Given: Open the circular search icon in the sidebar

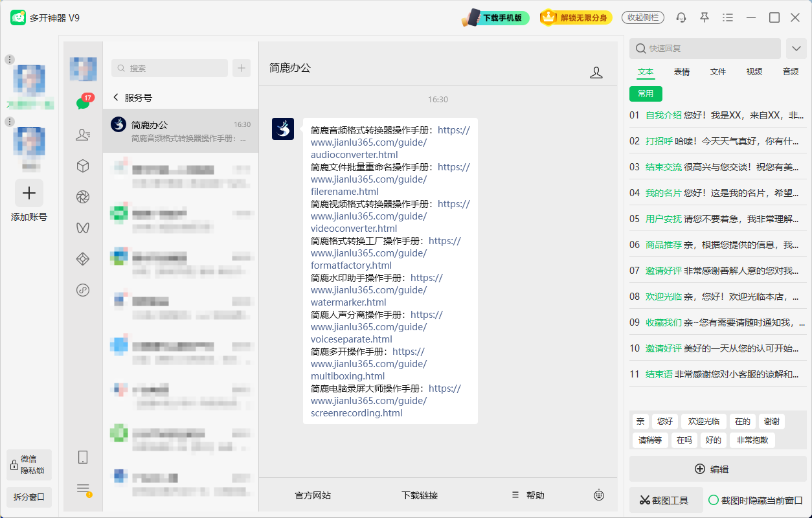Looking at the screenshot, I should tap(83, 289).
